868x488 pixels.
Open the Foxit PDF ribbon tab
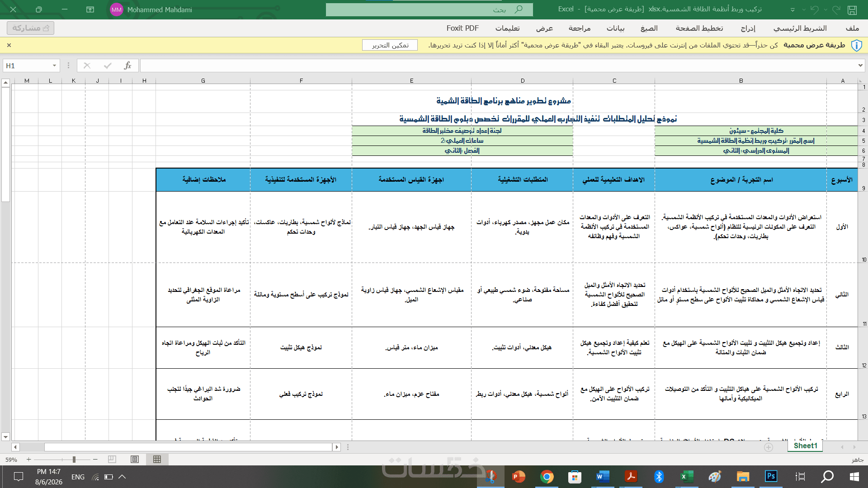point(462,28)
